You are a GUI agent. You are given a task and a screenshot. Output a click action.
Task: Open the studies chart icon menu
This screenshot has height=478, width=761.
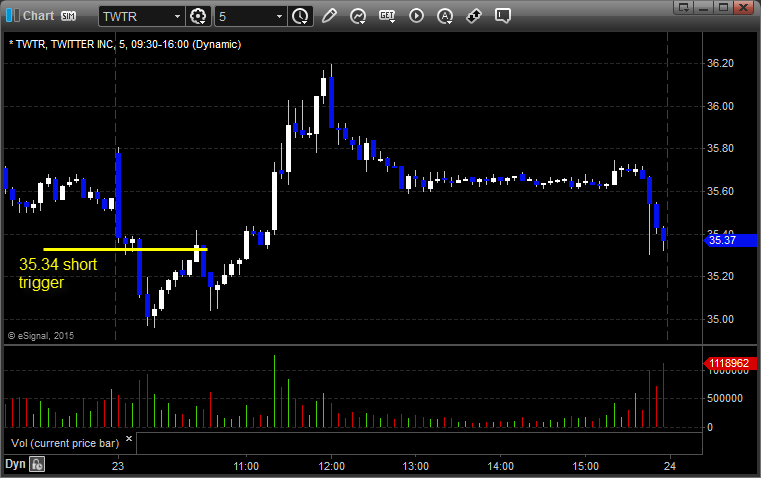point(358,16)
